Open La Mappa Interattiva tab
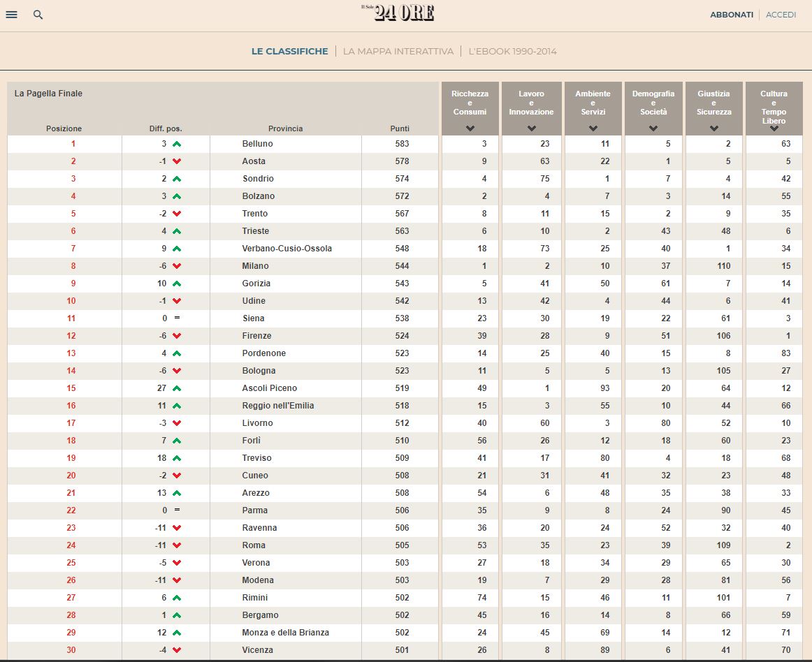Image resolution: width=812 pixels, height=662 pixels. 398,51
